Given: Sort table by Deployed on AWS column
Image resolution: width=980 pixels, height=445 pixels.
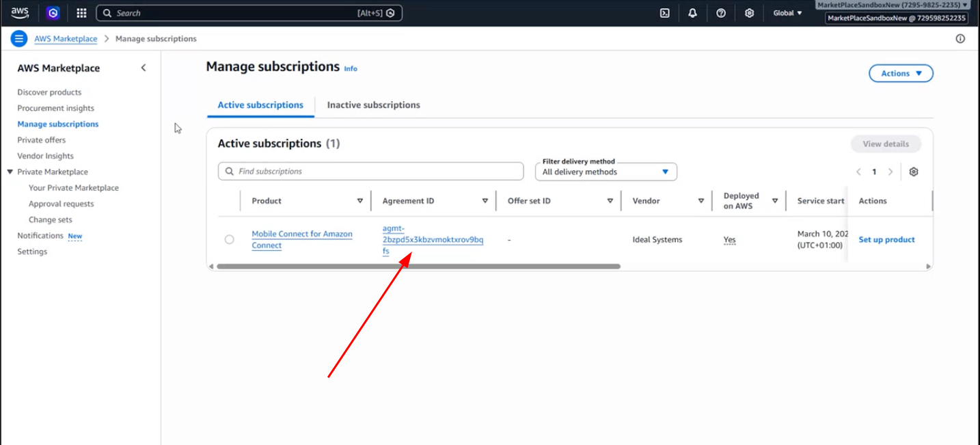Looking at the screenshot, I should tap(775, 201).
